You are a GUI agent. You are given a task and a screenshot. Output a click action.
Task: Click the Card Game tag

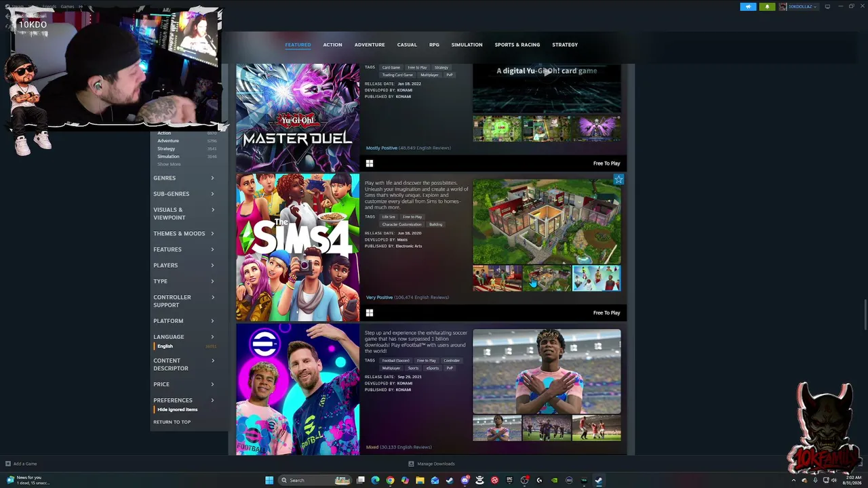pos(391,68)
